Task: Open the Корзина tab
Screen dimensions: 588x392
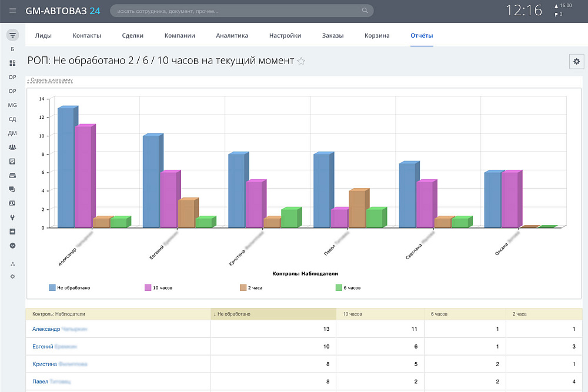Action: click(377, 36)
